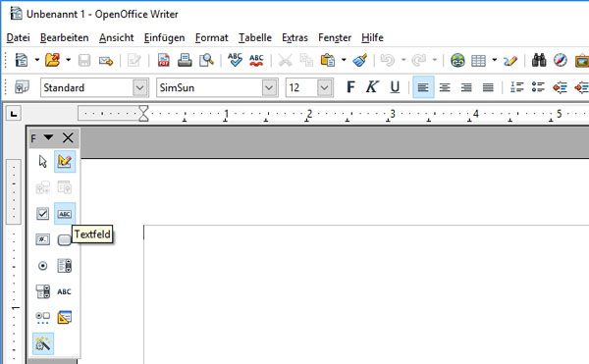Insert a list box form control
This screenshot has height=364, width=589.
coord(64,266)
